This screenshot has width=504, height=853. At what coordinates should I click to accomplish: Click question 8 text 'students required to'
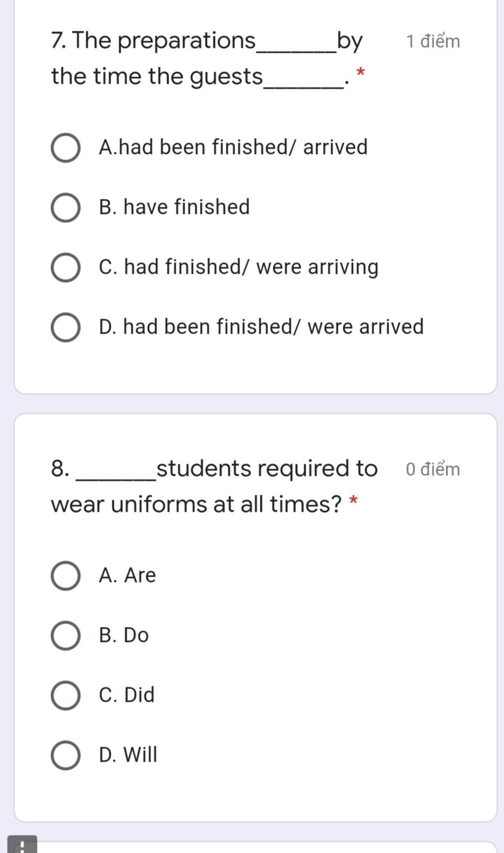click(267, 468)
